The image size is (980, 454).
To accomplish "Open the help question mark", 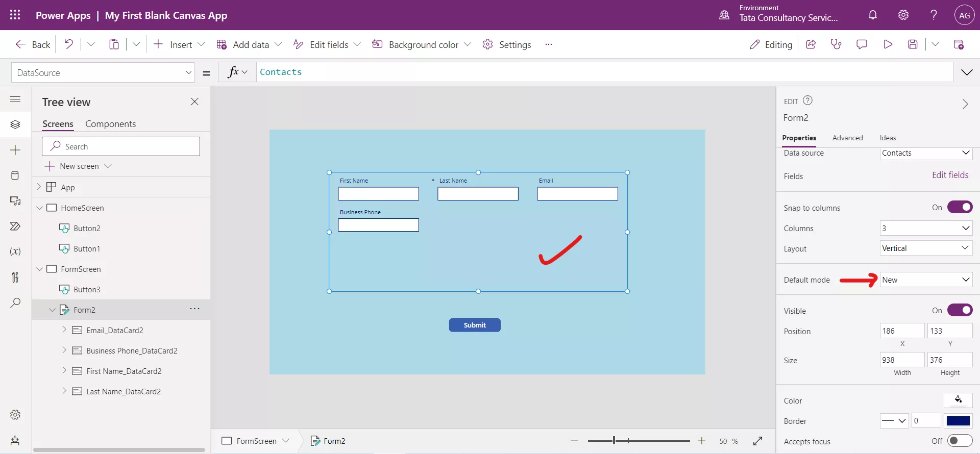I will pyautogui.click(x=934, y=15).
